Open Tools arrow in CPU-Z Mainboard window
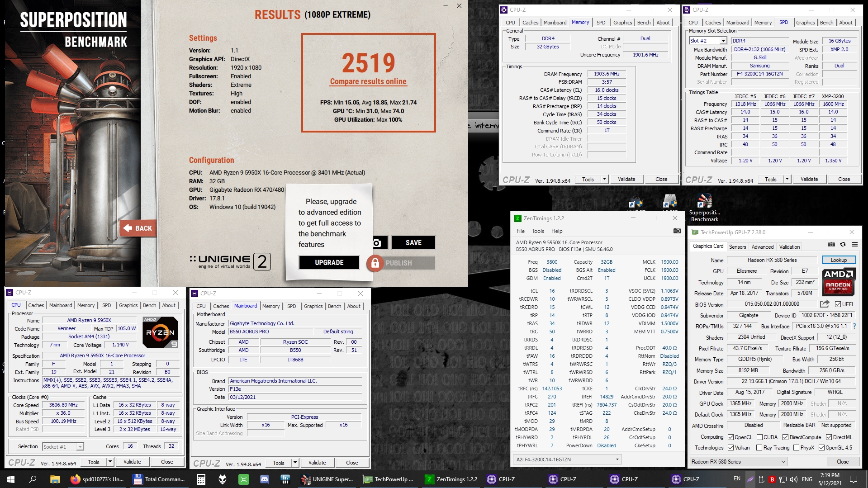Image resolution: width=868 pixels, height=488 pixels. click(295, 463)
